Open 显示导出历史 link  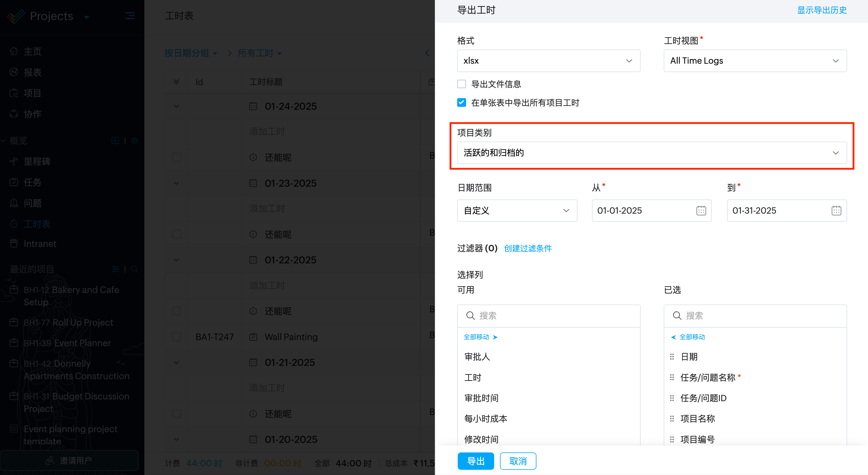(821, 10)
